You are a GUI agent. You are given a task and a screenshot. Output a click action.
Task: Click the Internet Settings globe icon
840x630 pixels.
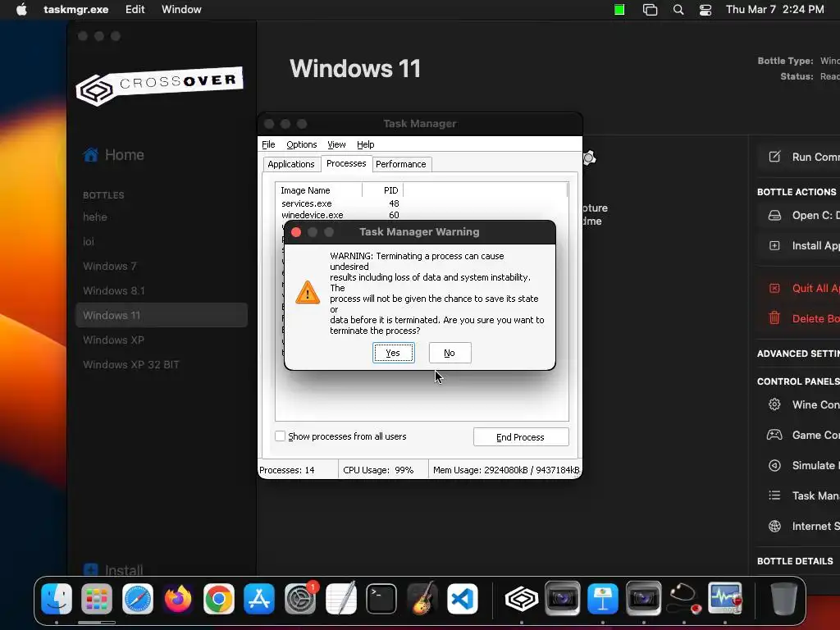(x=774, y=526)
